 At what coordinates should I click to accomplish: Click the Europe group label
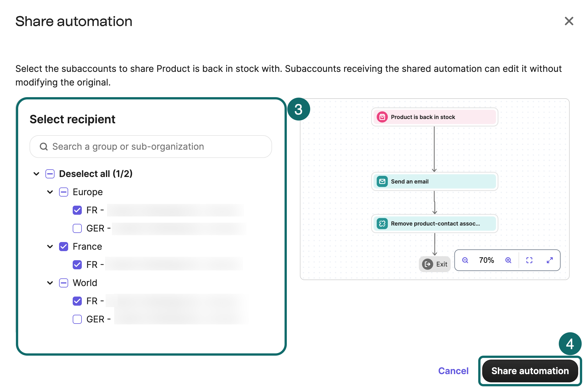88,192
